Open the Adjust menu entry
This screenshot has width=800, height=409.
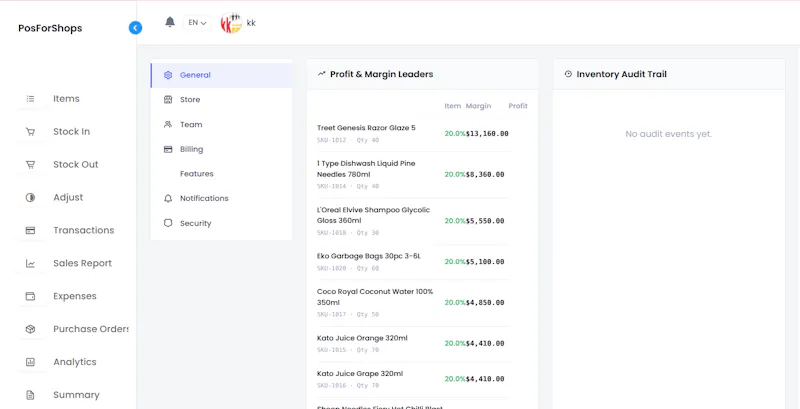coord(68,197)
